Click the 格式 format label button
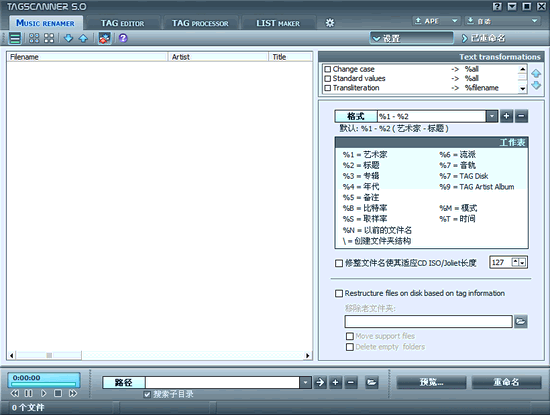Screen dimensions: 550x415 [356, 116]
